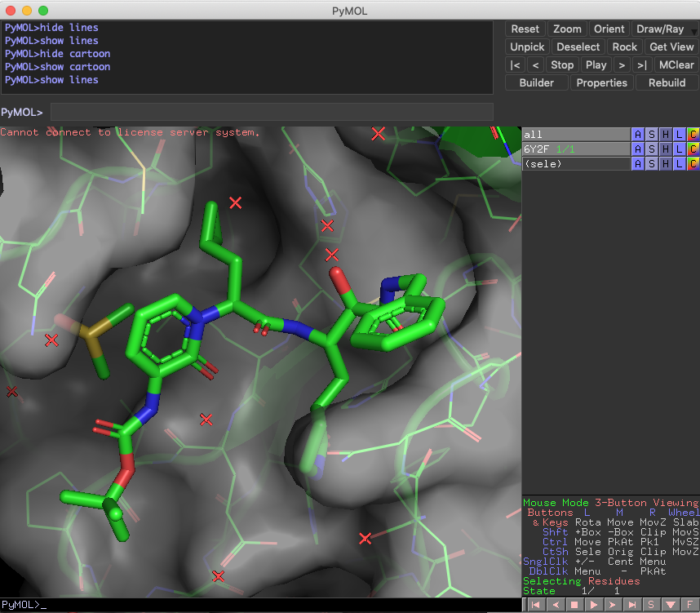Open the Label menu for 6Y2F
Image resolution: width=700 pixels, height=613 pixels.
coord(679,149)
